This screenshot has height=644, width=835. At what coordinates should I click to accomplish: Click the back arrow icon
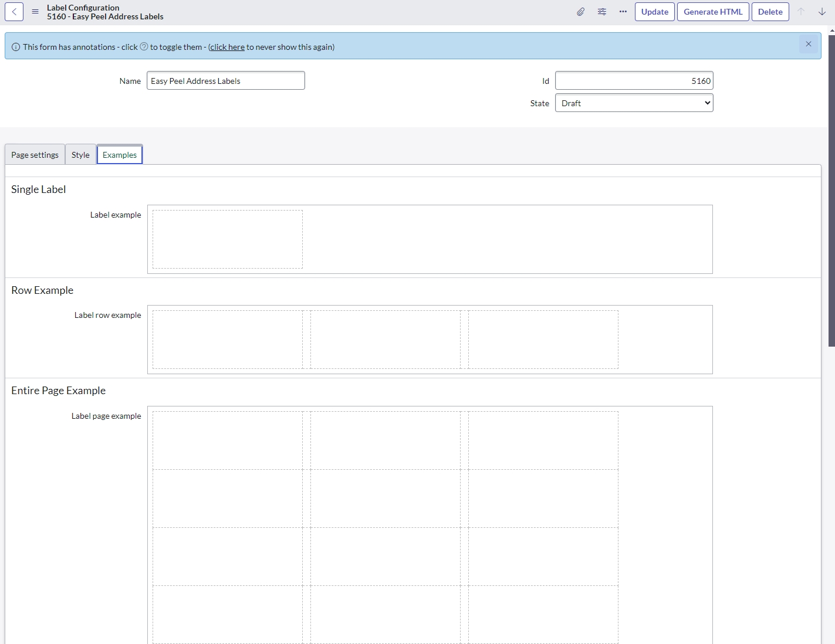click(x=14, y=12)
